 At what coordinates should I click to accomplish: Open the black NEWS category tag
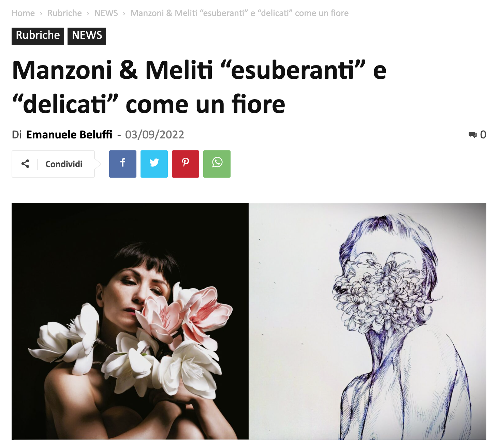tap(87, 36)
